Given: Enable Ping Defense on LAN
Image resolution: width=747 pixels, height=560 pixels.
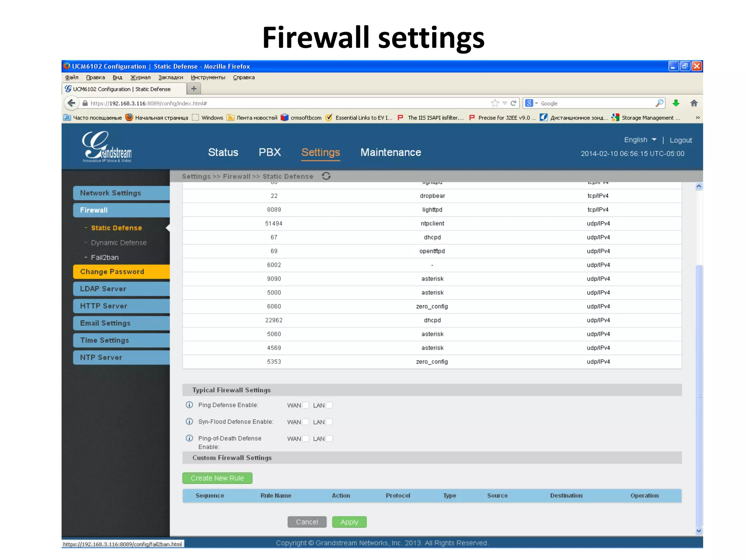Looking at the screenshot, I should pos(329,405).
